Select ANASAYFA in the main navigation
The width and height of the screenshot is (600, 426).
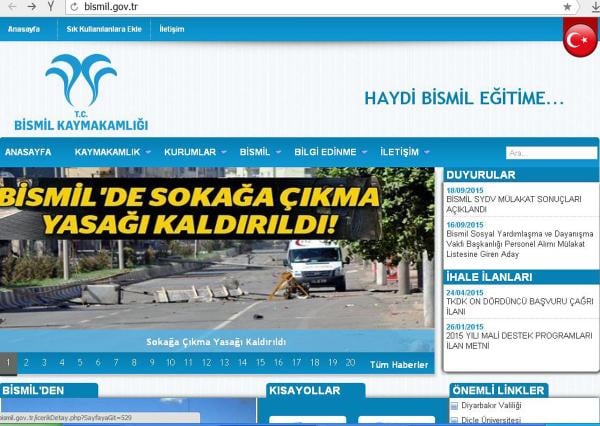28,152
